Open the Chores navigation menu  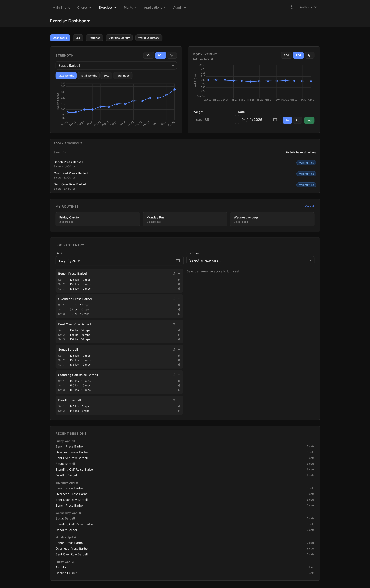[x=84, y=7]
